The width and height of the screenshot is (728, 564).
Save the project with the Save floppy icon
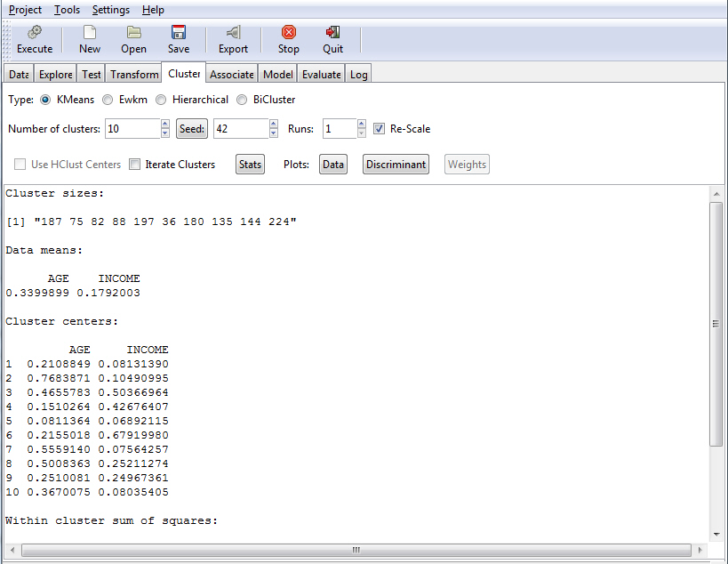tap(179, 32)
